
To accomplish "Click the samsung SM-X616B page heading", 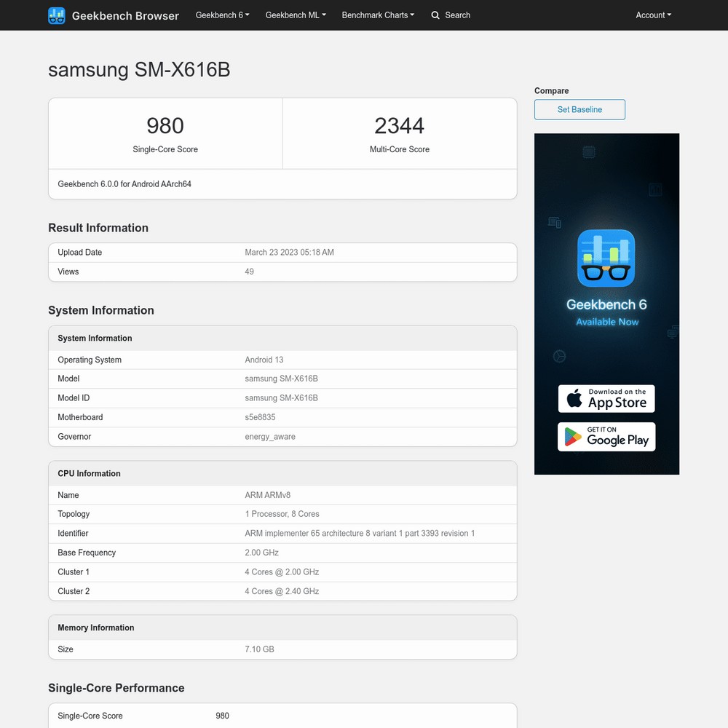I will [139, 70].
